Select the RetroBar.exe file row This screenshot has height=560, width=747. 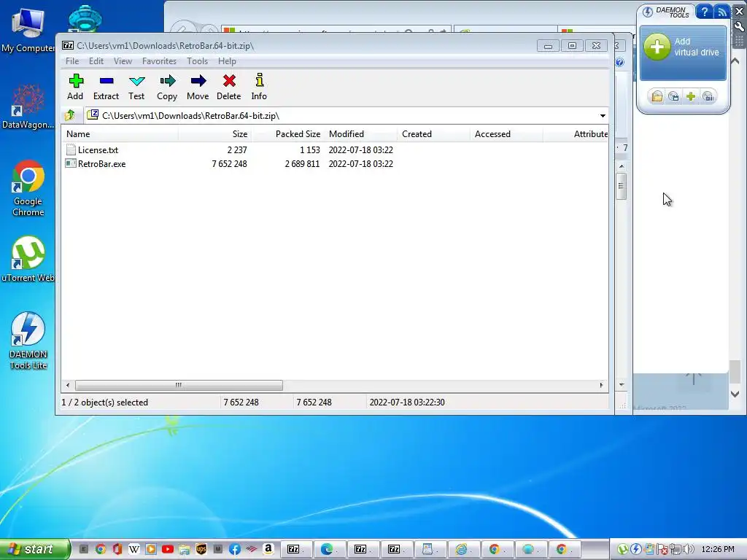click(336, 164)
